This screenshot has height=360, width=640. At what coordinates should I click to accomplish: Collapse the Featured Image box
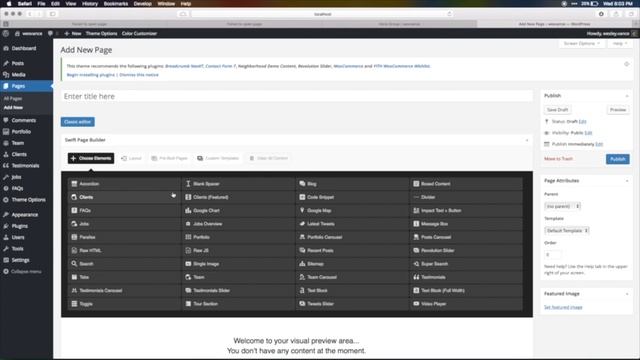627,294
